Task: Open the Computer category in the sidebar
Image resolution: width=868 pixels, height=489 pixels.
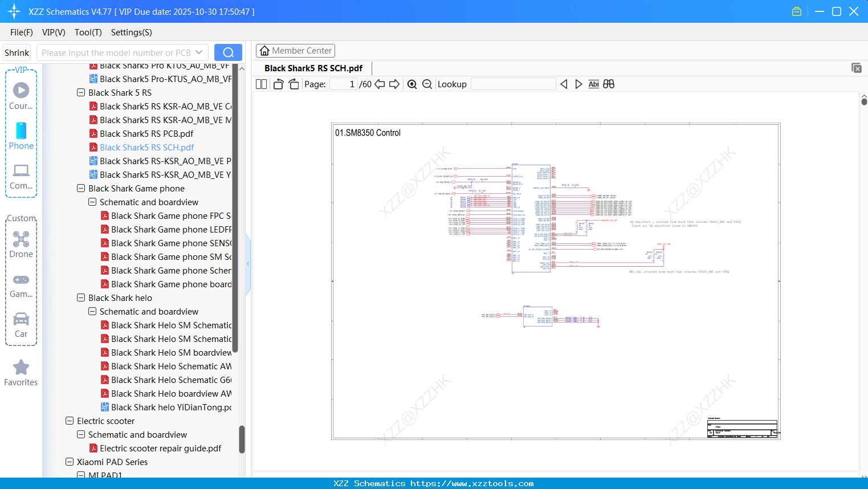Action: pyautogui.click(x=21, y=176)
